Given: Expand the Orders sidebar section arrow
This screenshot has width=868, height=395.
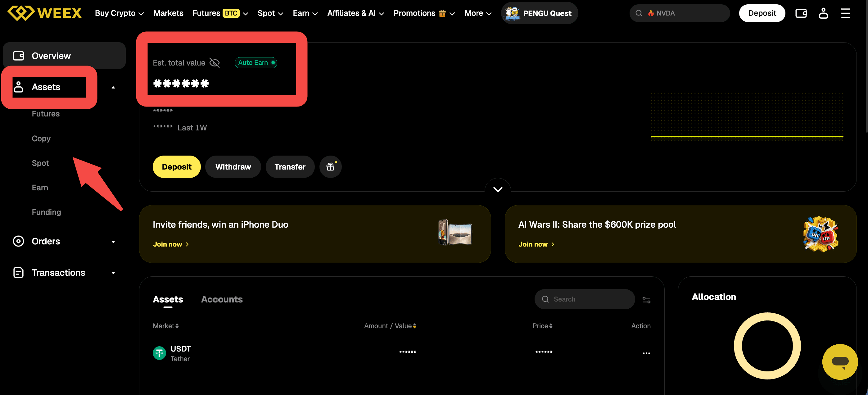Looking at the screenshot, I should pos(113,242).
